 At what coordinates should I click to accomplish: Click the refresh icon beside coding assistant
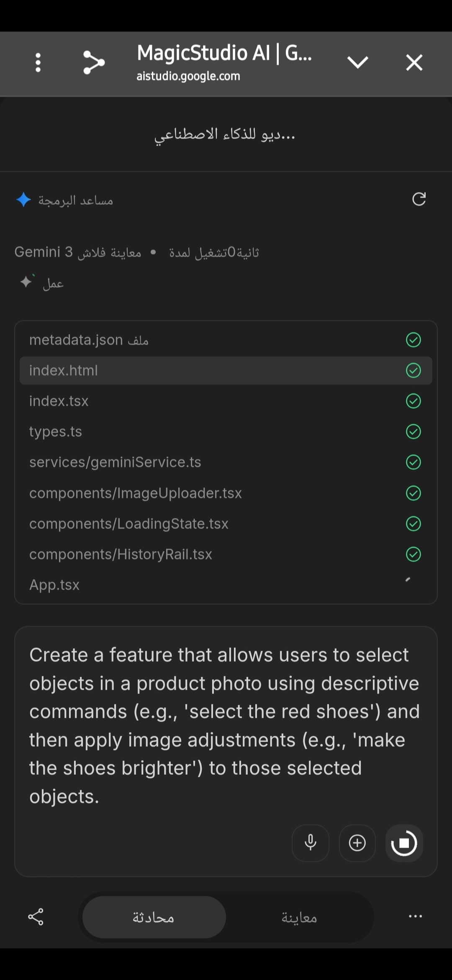click(419, 199)
